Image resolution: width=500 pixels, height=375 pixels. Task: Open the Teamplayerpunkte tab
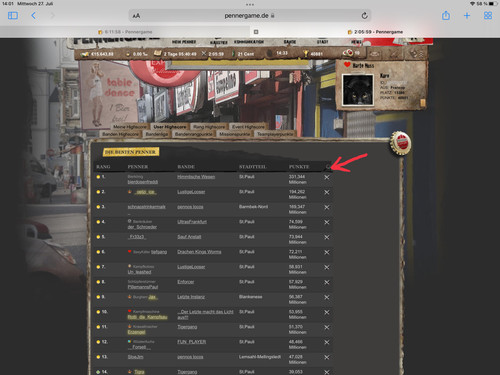275,134
